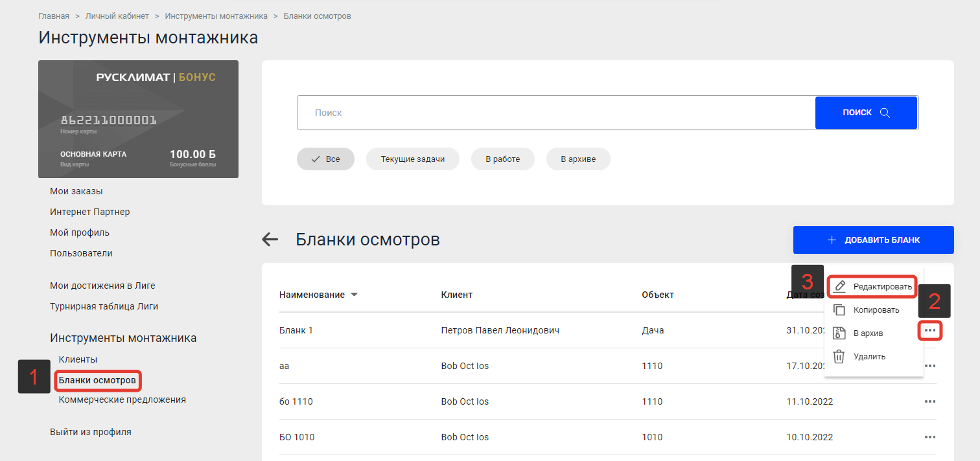Go back using the left arrow icon
Screen dimensions: 980x461
[x=270, y=240]
